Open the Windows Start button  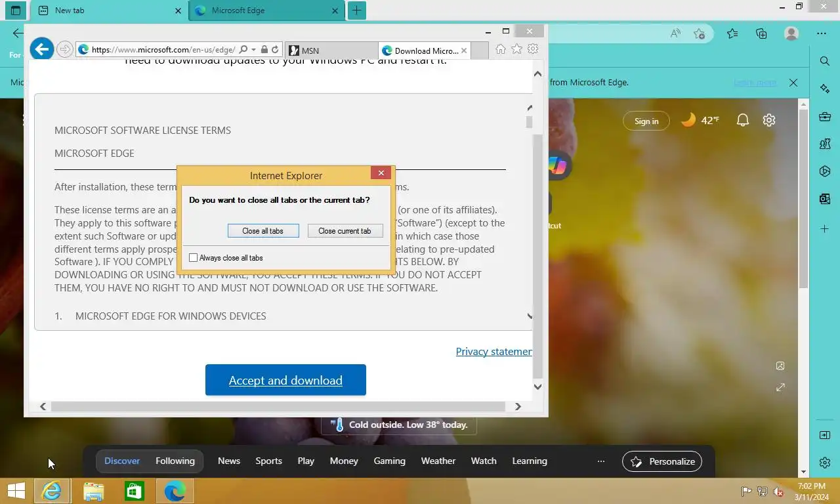coord(16,491)
